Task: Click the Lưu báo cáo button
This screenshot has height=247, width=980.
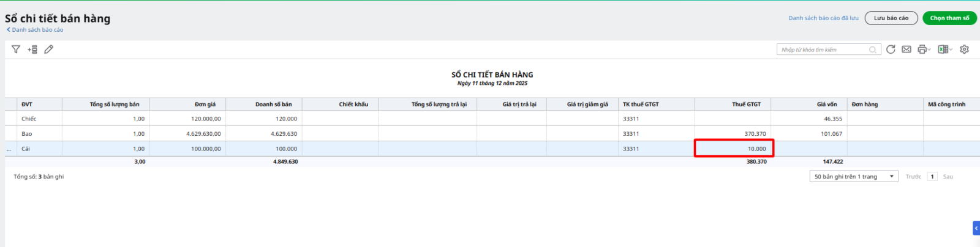Action: tap(891, 18)
